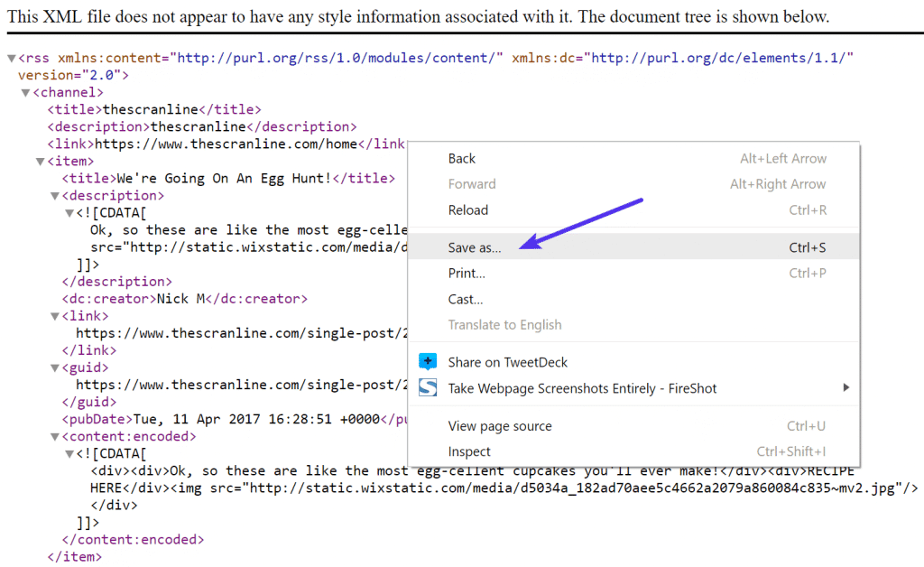This screenshot has height=567, width=924.
Task: Click Take Webpage Screenshots Entirely - FireShot
Action: (x=582, y=388)
